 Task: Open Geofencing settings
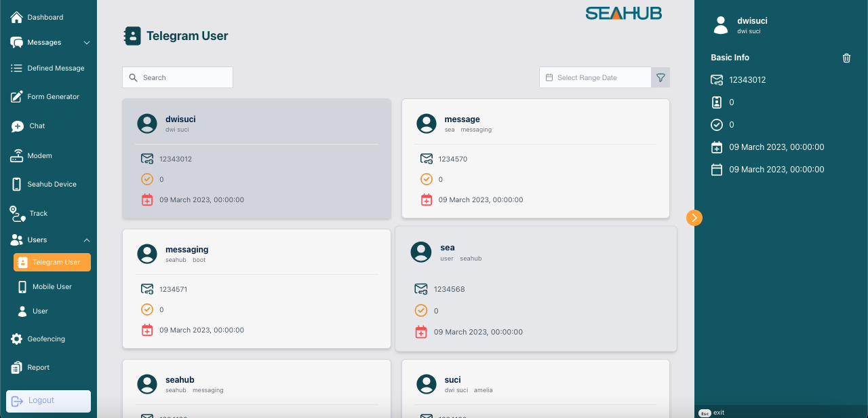[x=46, y=339]
